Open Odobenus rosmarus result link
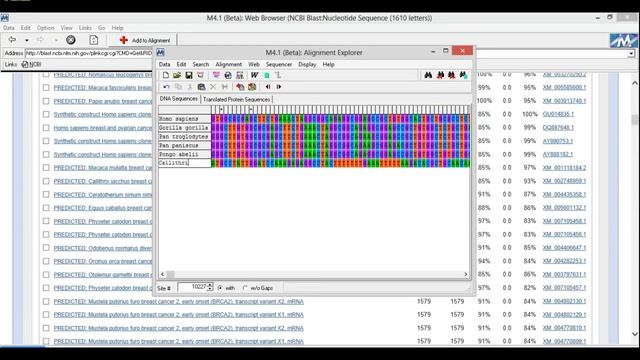The height and width of the screenshot is (360, 640). tap(103, 248)
